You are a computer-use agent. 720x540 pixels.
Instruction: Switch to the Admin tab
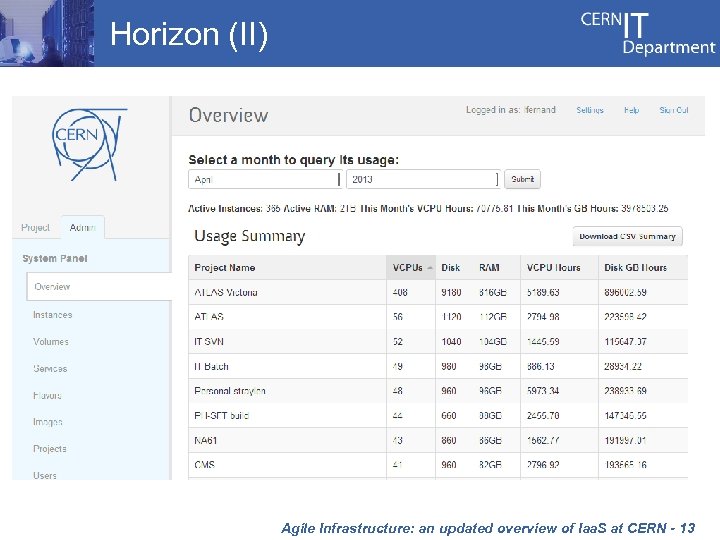point(83,227)
